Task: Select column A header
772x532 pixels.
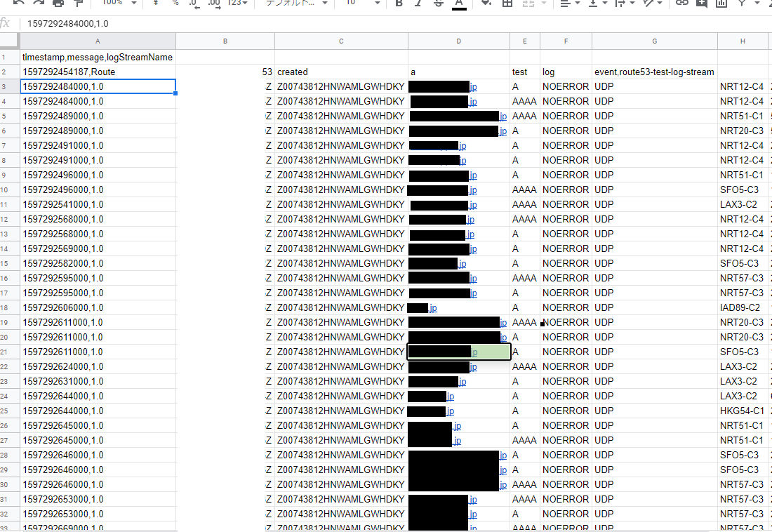Action: (x=98, y=41)
